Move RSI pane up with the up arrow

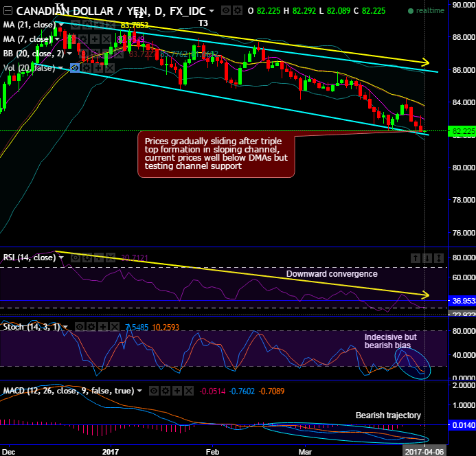click(x=416, y=258)
